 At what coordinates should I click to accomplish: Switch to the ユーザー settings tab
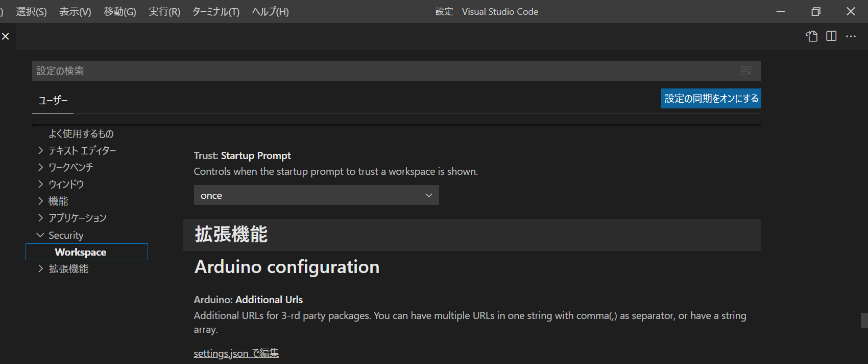[x=53, y=100]
